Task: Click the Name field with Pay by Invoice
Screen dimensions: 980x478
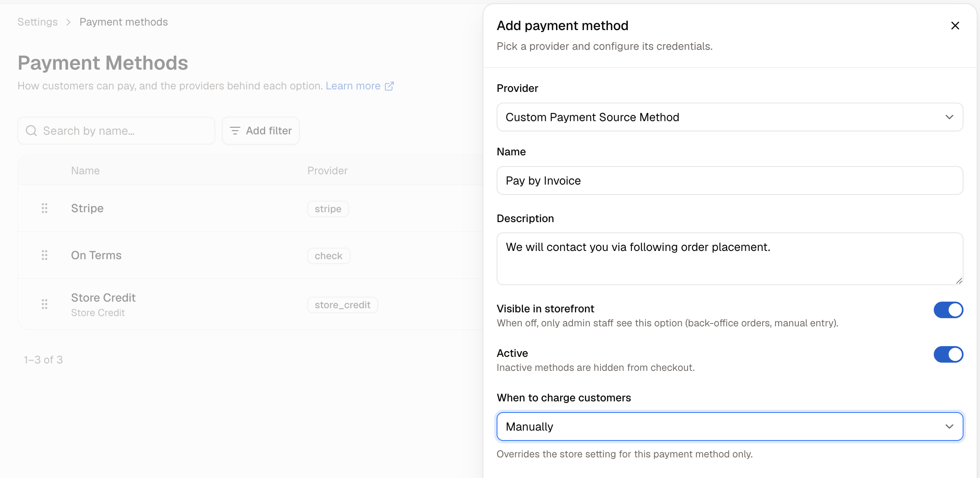Action: click(730, 180)
